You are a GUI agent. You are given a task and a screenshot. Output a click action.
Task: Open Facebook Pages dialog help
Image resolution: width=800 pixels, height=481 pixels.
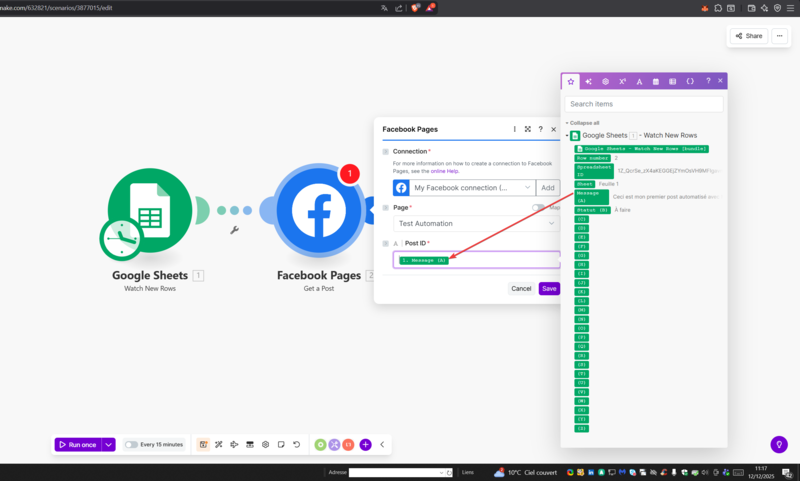tap(540, 129)
